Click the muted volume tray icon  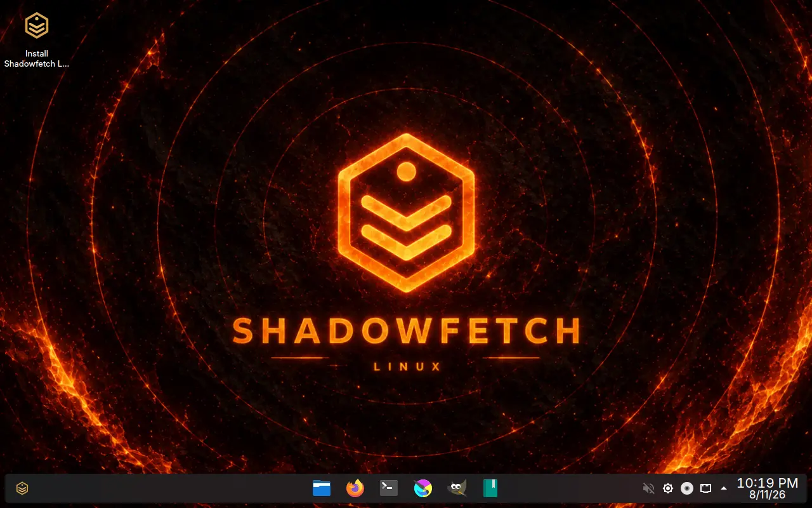point(648,488)
